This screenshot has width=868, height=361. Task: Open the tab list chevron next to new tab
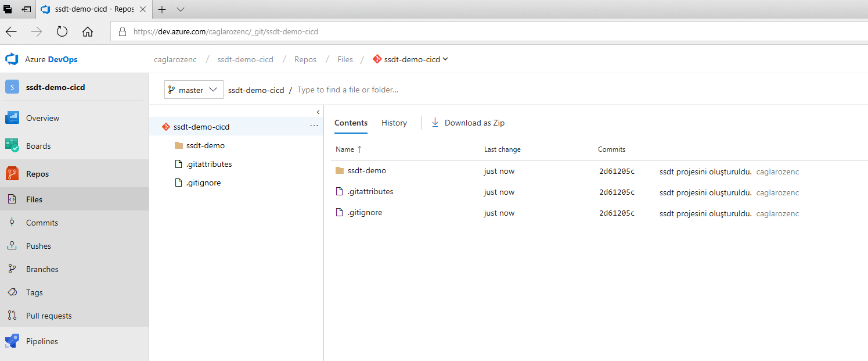point(181,9)
